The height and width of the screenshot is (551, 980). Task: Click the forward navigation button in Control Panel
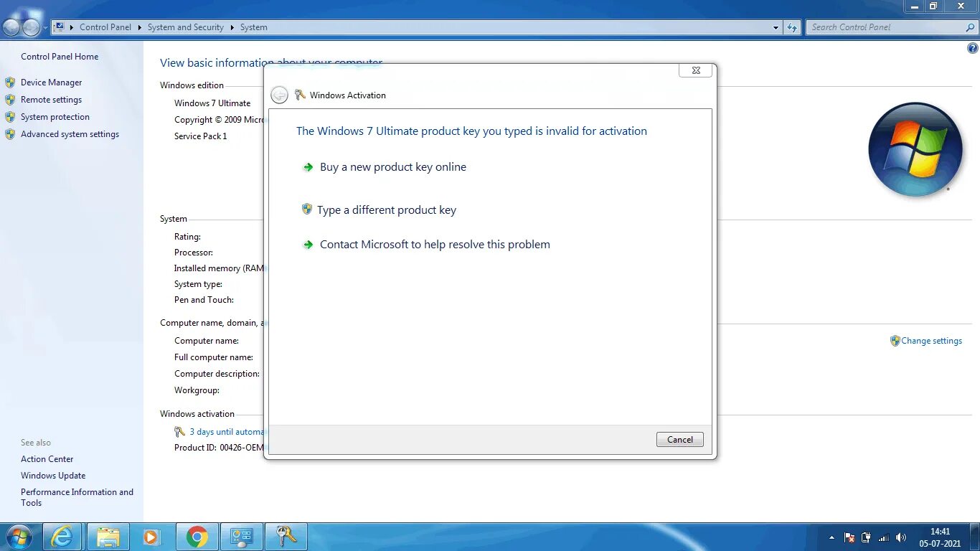[x=32, y=28]
